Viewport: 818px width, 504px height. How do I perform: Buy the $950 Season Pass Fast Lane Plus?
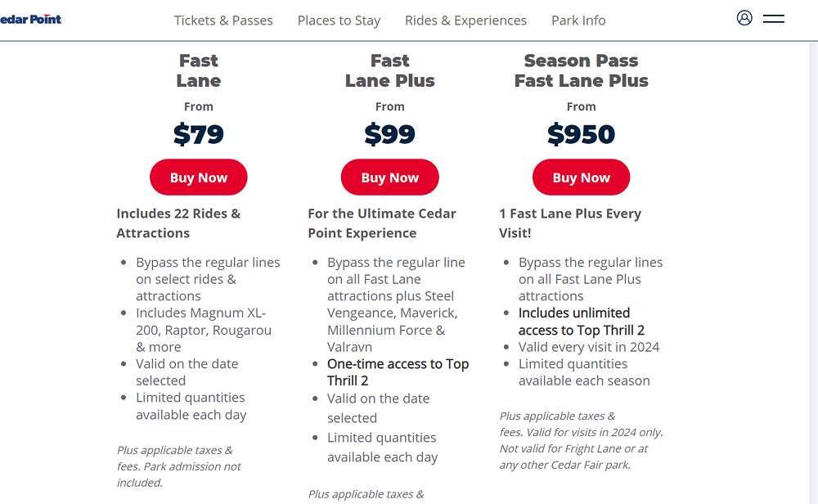point(581,178)
